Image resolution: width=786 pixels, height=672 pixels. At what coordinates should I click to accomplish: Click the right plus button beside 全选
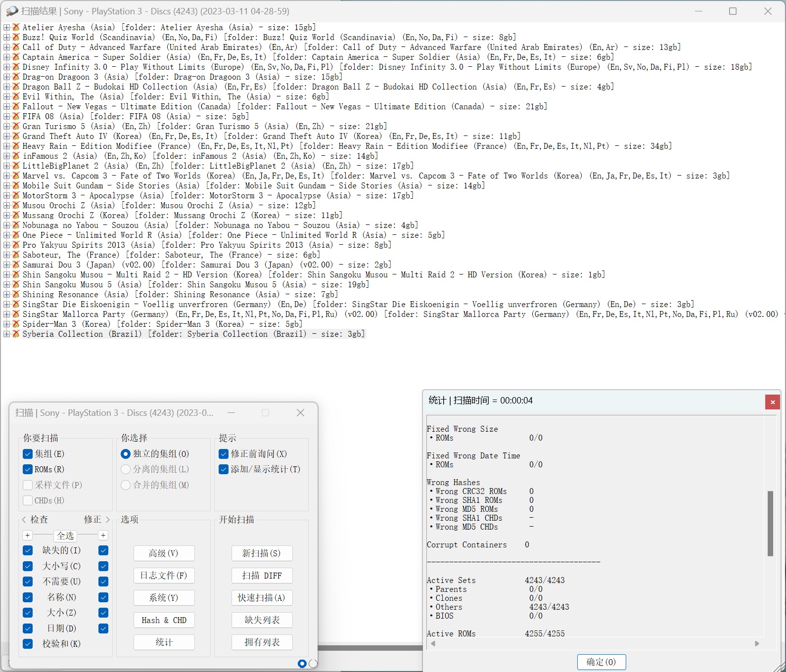pos(103,536)
